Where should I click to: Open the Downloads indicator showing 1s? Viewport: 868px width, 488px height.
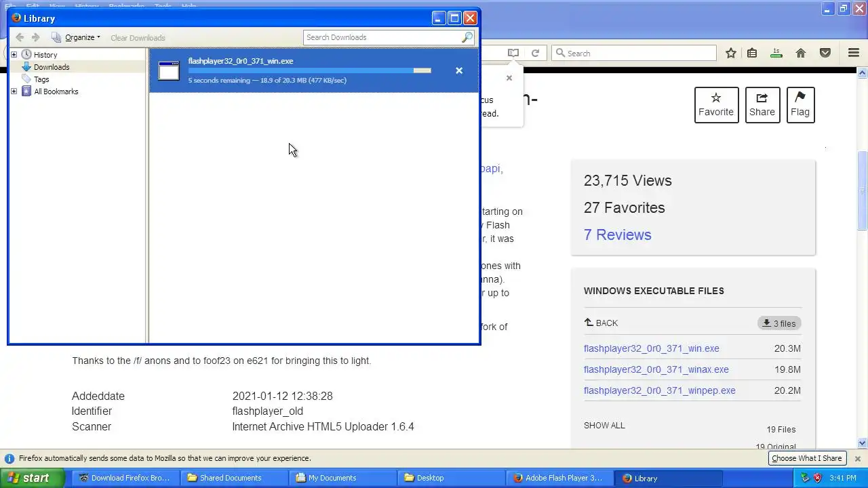coord(776,53)
